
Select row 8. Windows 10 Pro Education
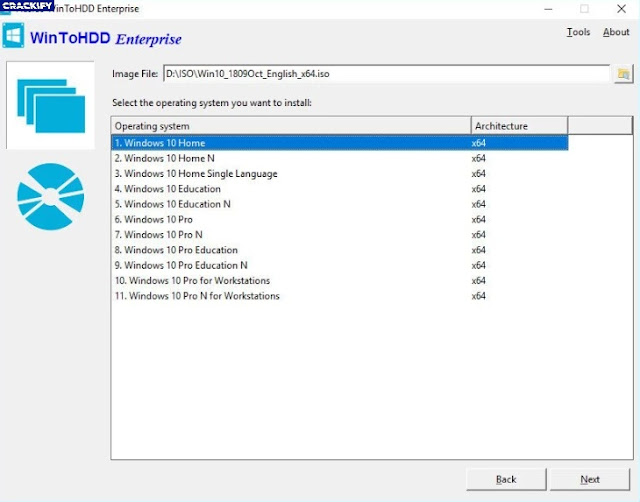(340, 250)
